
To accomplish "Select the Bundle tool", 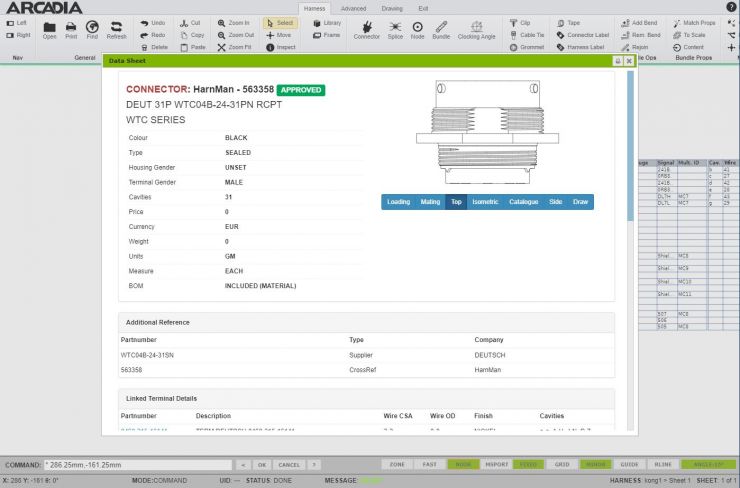I will (441, 30).
